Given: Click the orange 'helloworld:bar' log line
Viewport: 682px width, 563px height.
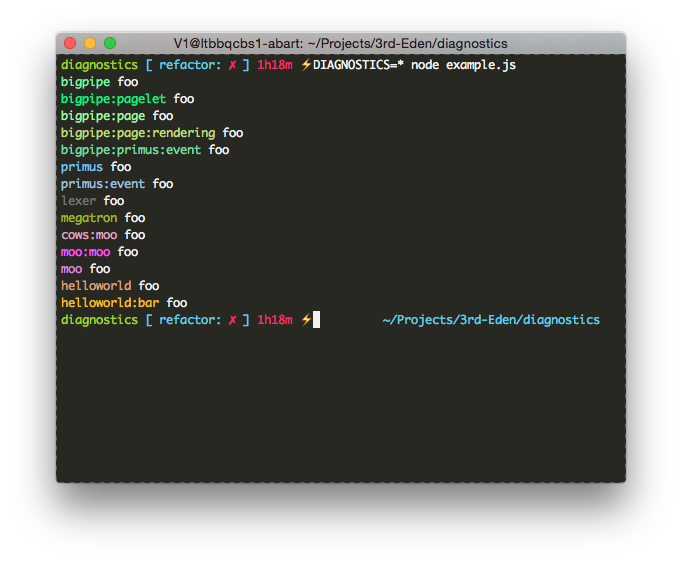Looking at the screenshot, I should click(x=110, y=303).
